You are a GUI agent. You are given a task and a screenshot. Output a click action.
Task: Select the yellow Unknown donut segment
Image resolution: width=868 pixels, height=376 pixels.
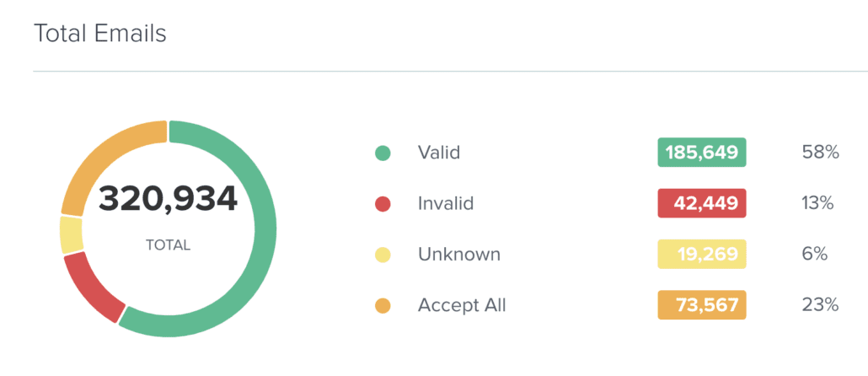71,235
